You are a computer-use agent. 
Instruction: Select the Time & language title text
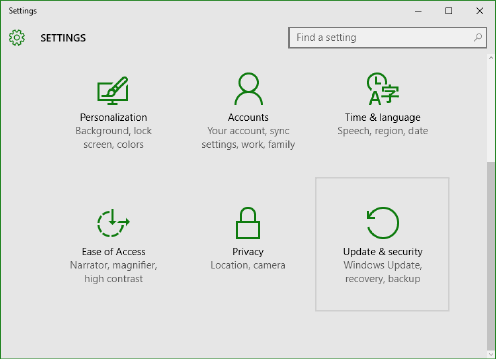383,117
